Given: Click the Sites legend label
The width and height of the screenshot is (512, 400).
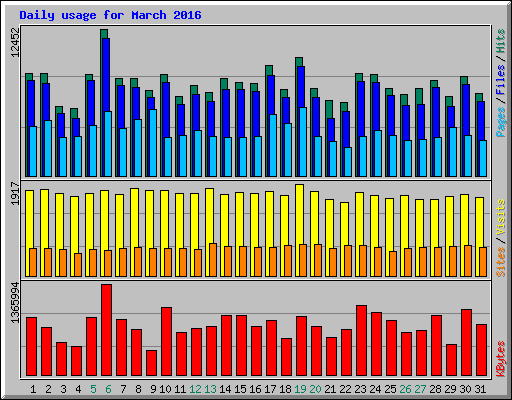Looking at the screenshot, I should click(501, 262).
